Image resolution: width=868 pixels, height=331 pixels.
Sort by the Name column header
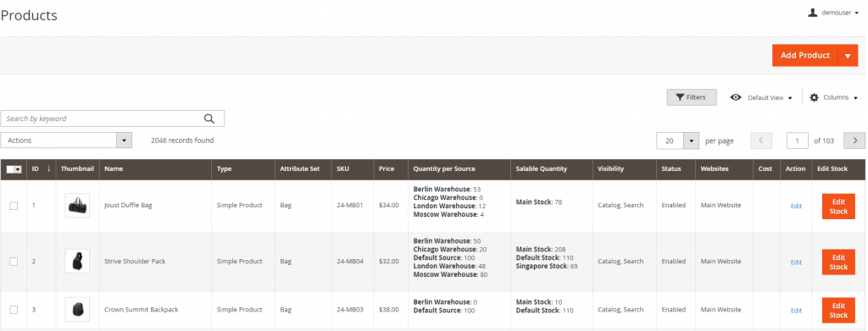click(x=114, y=168)
